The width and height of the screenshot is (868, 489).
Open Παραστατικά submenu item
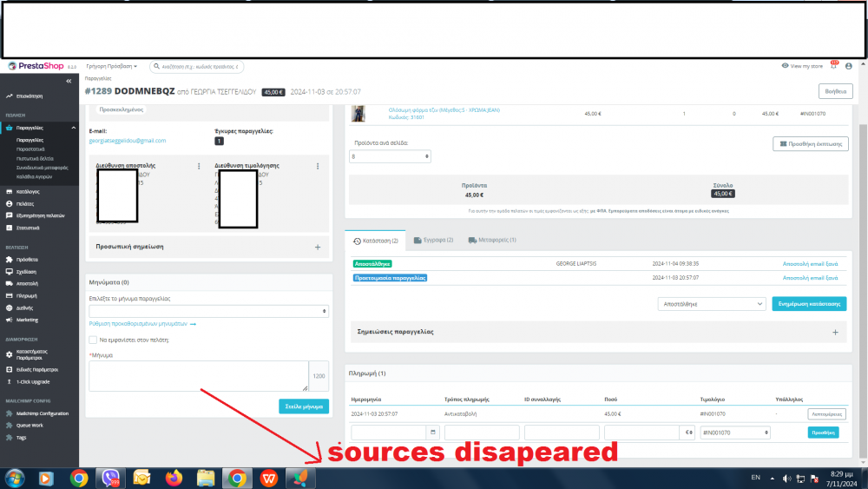[30, 149]
